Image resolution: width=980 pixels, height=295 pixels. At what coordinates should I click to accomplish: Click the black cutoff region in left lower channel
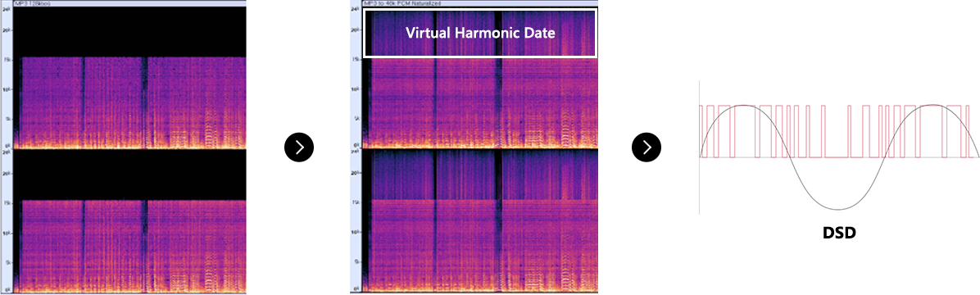click(129, 175)
